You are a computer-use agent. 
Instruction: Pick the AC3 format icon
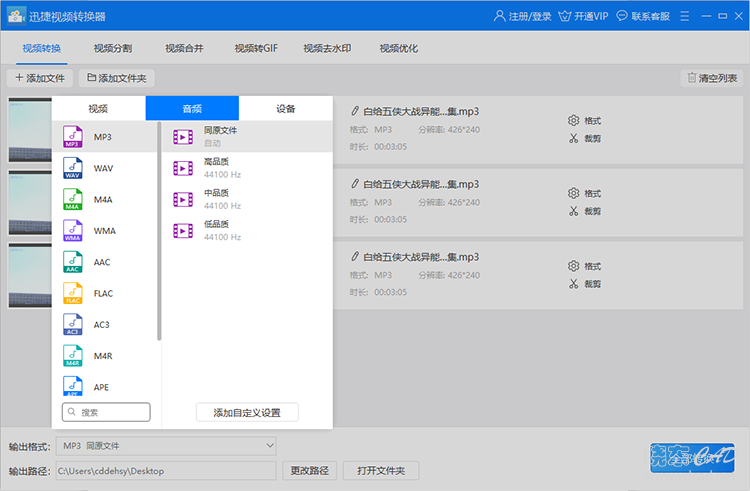(73, 325)
